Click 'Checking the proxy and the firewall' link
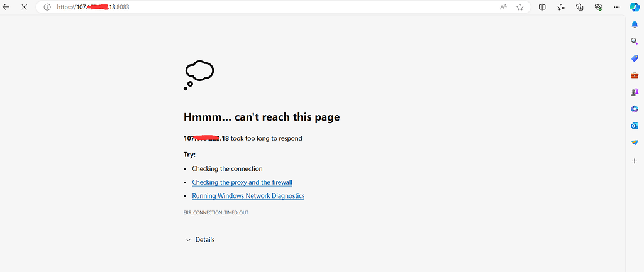This screenshot has height=272, width=644. tap(242, 182)
